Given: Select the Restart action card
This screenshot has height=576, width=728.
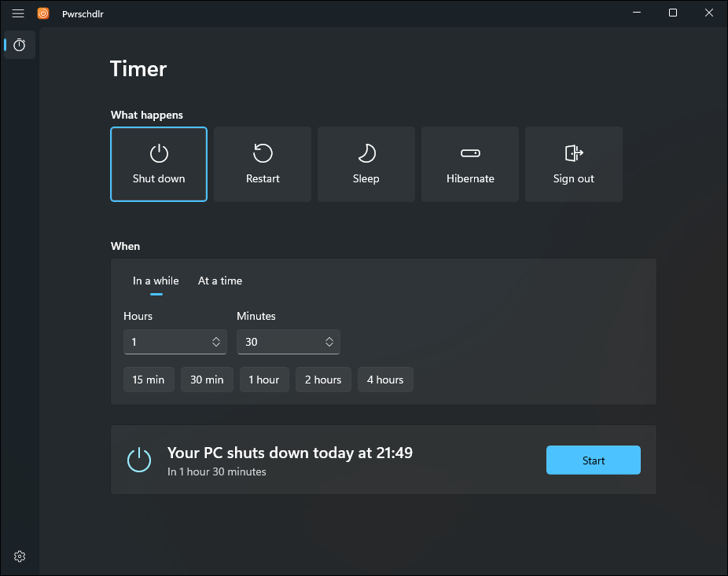Looking at the screenshot, I should [x=263, y=164].
